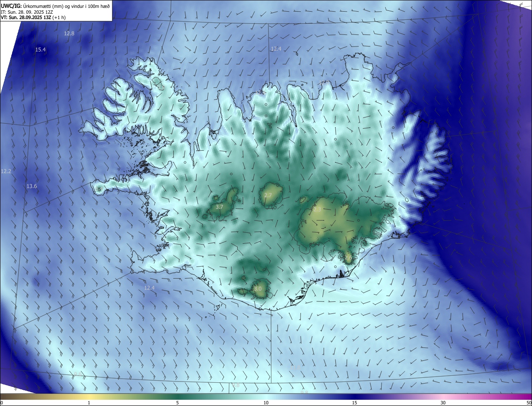Screen dimensions: 532x406
Task: Click the 2.6 label on the Öræfajökull area
Action: click(348, 258)
